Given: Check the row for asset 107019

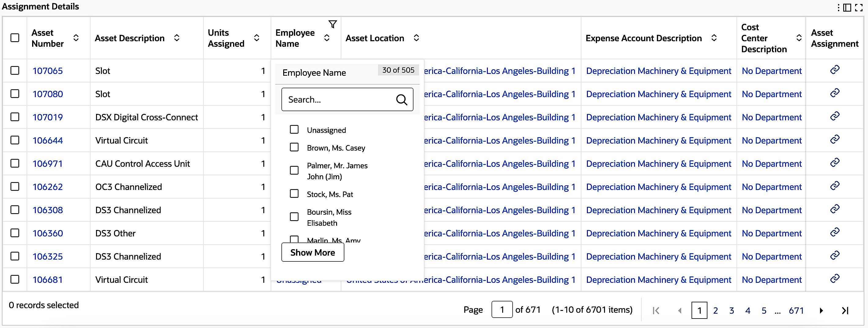Looking at the screenshot, I should tap(15, 117).
